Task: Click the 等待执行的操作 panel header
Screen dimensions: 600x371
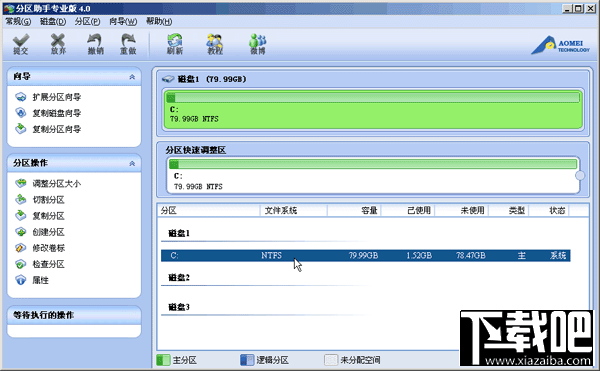Action: click(74, 315)
